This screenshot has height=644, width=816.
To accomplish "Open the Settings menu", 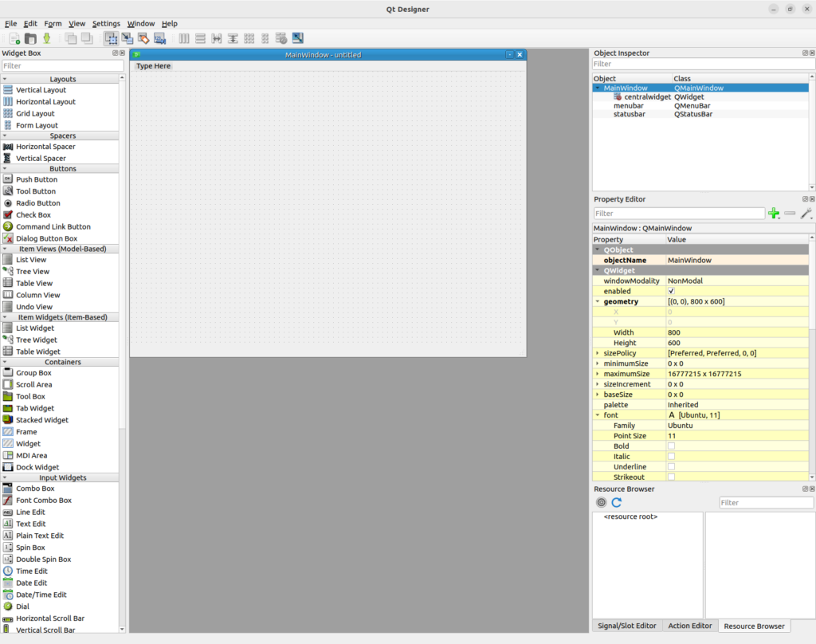I will 106,23.
